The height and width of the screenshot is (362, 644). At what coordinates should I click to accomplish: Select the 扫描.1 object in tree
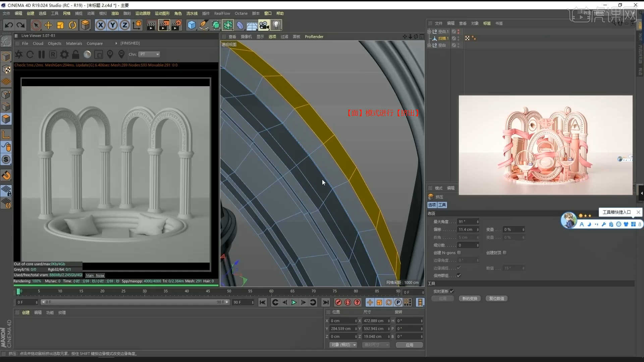pos(443,39)
